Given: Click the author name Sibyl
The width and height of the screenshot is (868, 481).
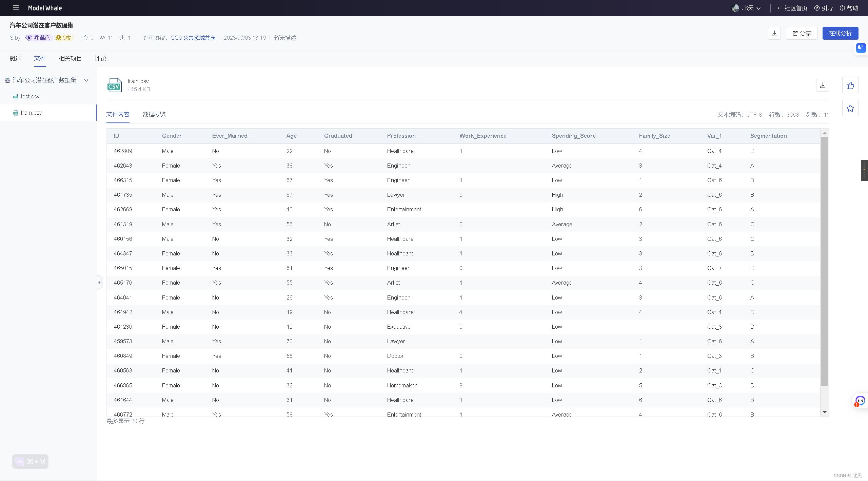Looking at the screenshot, I should (x=15, y=38).
